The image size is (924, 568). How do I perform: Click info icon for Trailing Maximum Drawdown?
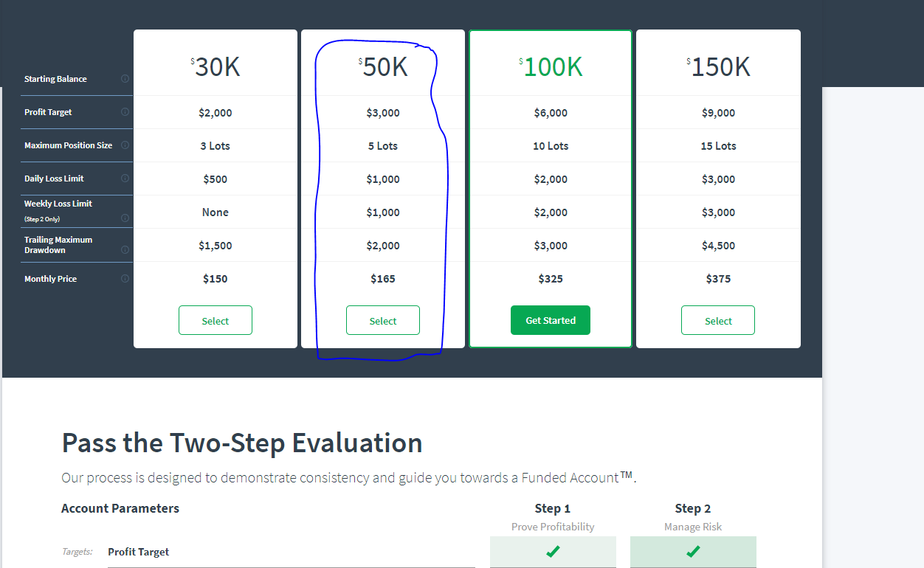coord(125,249)
